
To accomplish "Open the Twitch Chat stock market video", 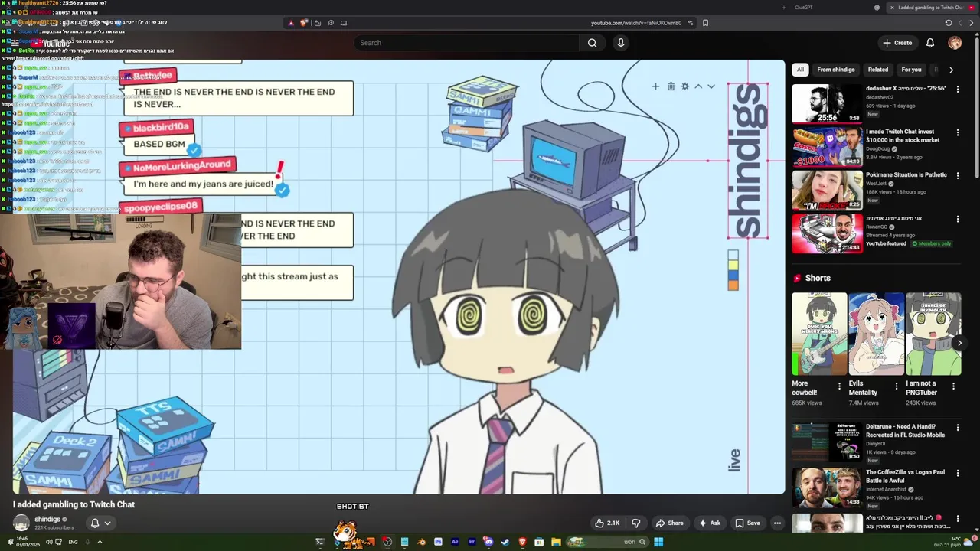I will 827,147.
